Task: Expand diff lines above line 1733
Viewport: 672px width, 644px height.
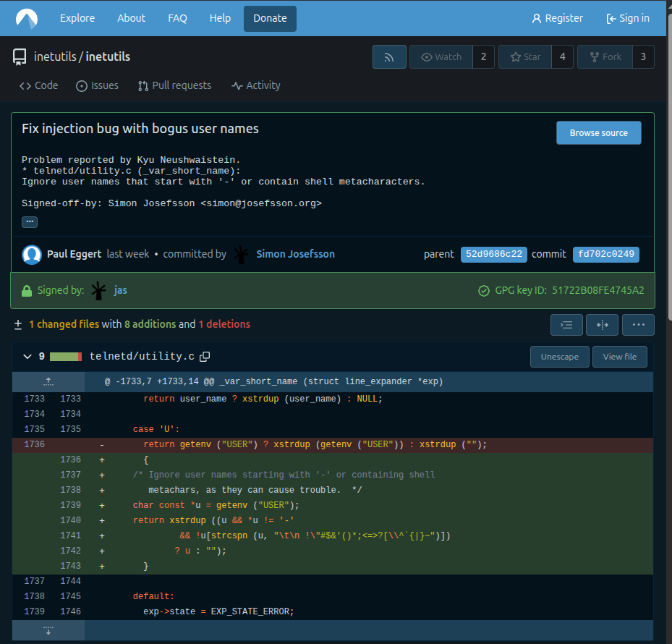Action: 48,381
